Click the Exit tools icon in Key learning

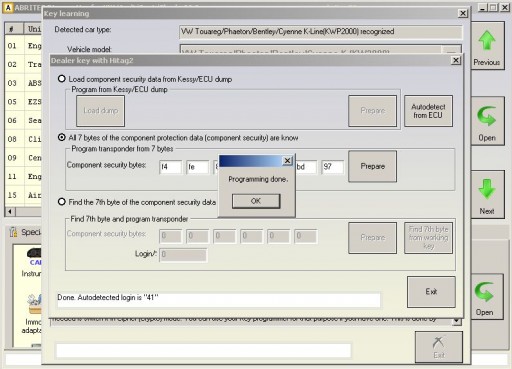pos(439,342)
